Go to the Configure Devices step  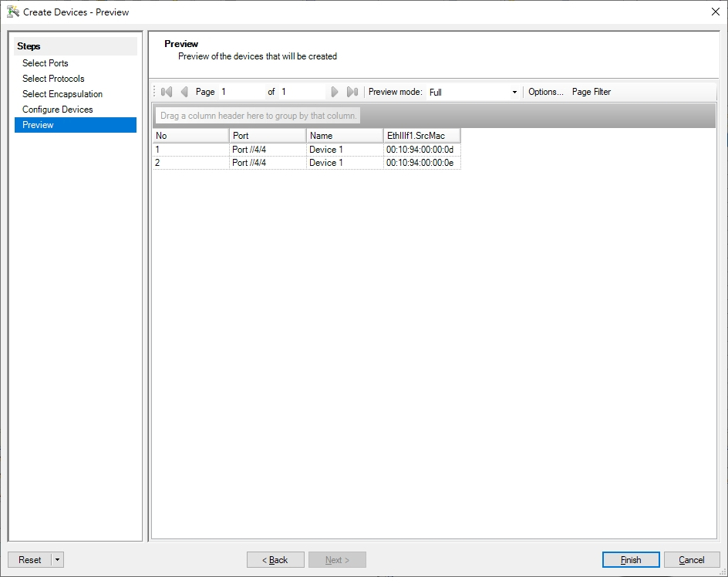pyautogui.click(x=58, y=110)
